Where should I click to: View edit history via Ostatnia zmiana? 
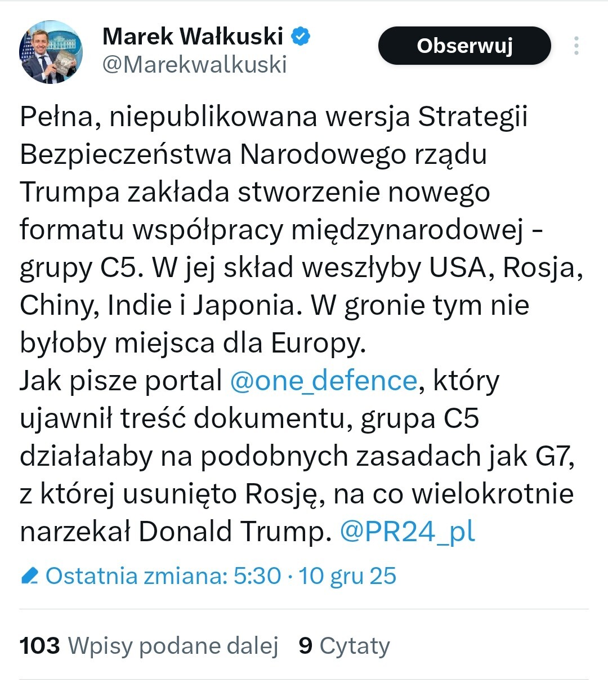point(135,576)
